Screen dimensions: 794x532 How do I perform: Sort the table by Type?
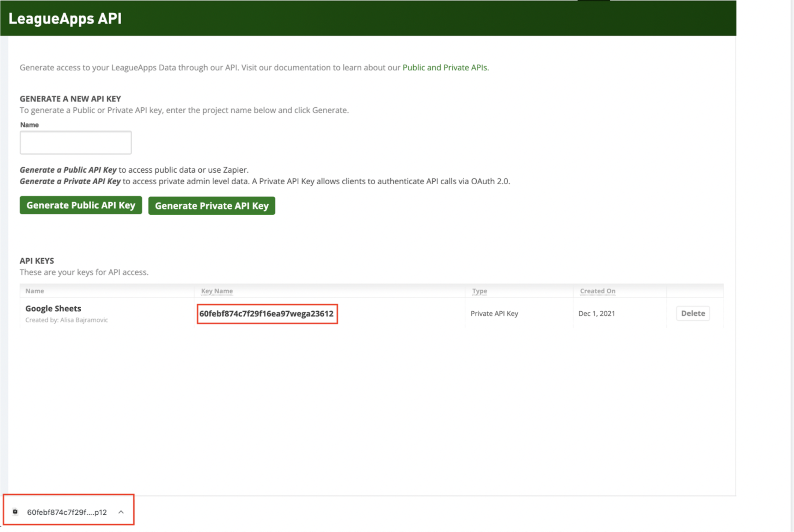480,291
